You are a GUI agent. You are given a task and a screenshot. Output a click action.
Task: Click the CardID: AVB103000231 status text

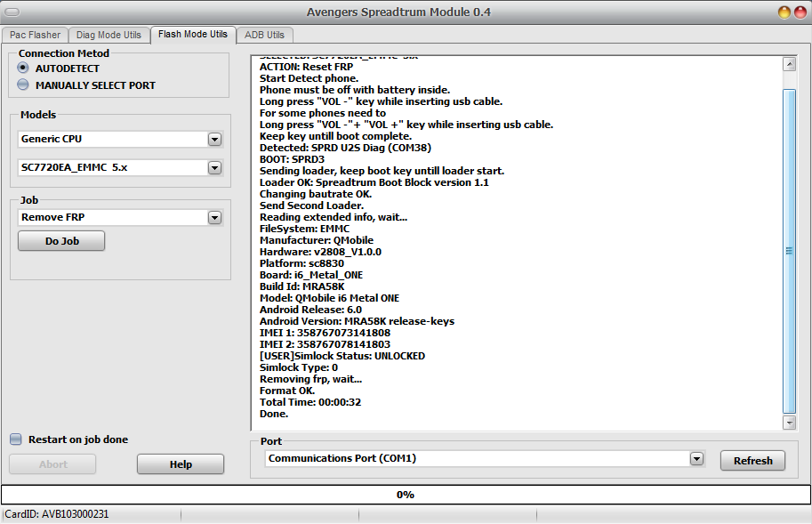pos(57,514)
